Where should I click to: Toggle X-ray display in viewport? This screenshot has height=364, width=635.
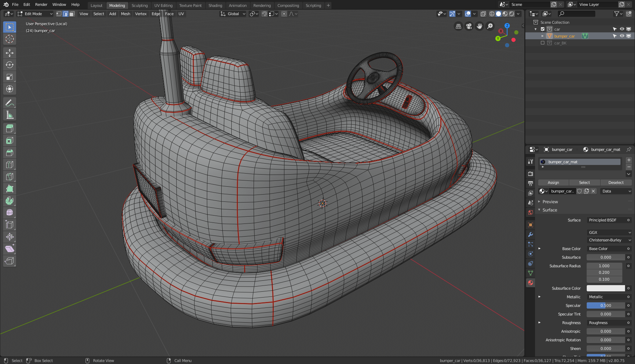pyautogui.click(x=483, y=14)
